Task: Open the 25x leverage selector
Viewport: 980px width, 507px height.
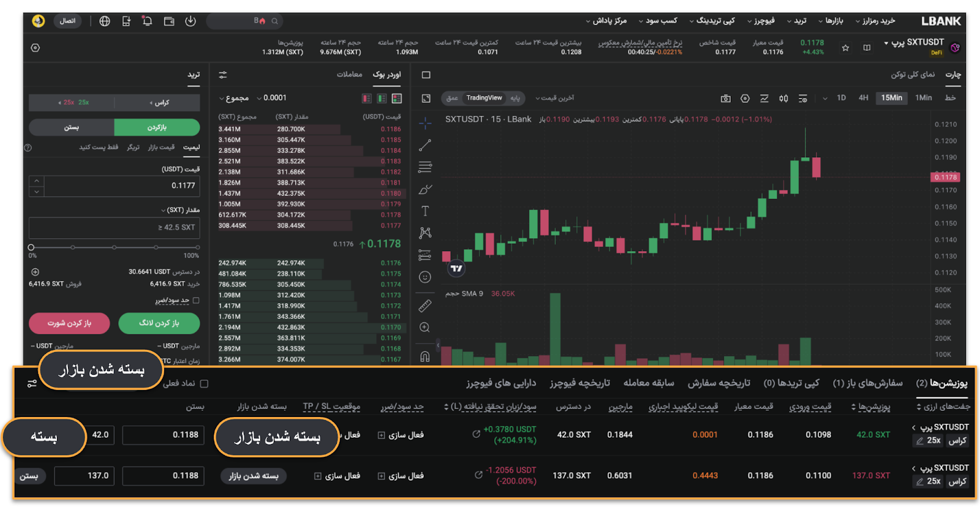Action: pos(72,103)
